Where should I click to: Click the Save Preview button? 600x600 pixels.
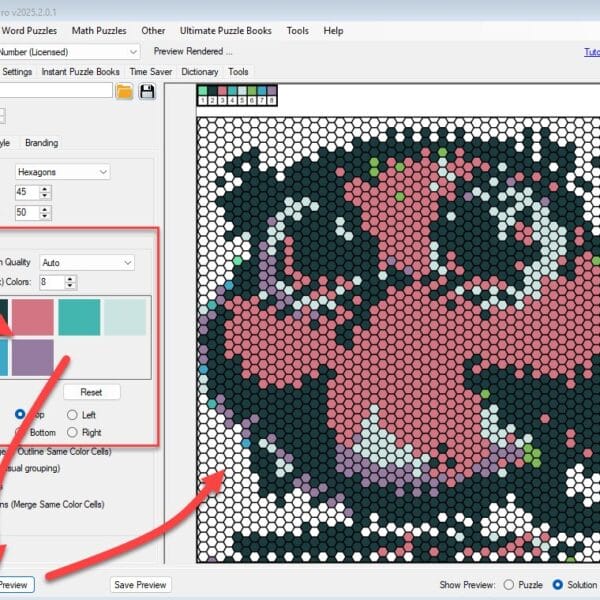[x=139, y=585]
